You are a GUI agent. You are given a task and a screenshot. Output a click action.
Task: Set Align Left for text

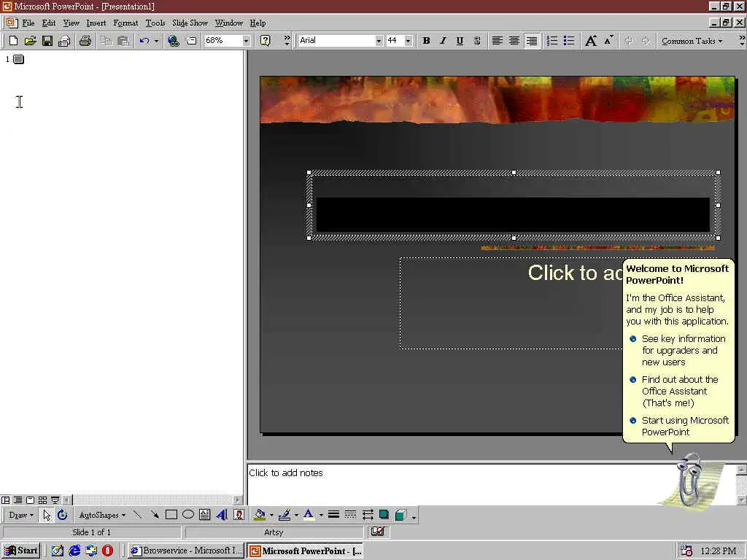(497, 41)
